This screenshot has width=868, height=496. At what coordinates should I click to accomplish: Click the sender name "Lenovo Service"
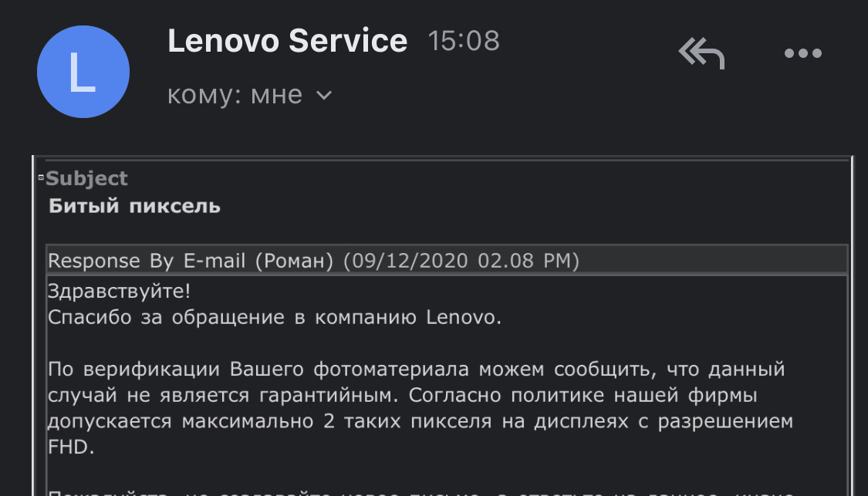click(x=287, y=41)
